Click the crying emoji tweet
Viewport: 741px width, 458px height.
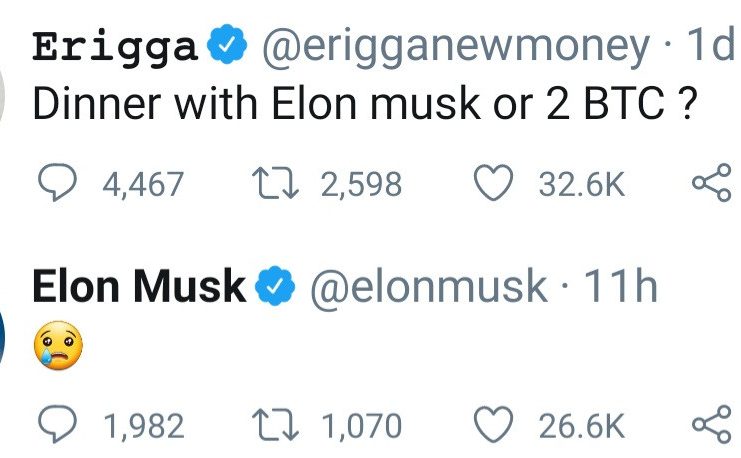click(x=57, y=345)
